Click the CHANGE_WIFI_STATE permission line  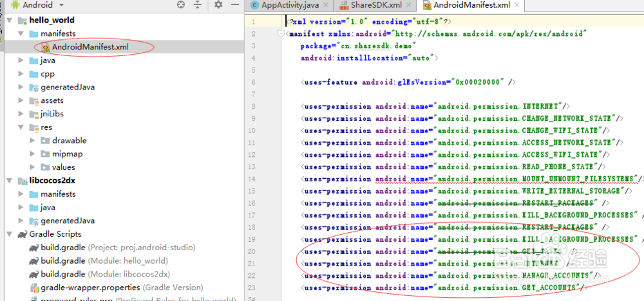455,131
